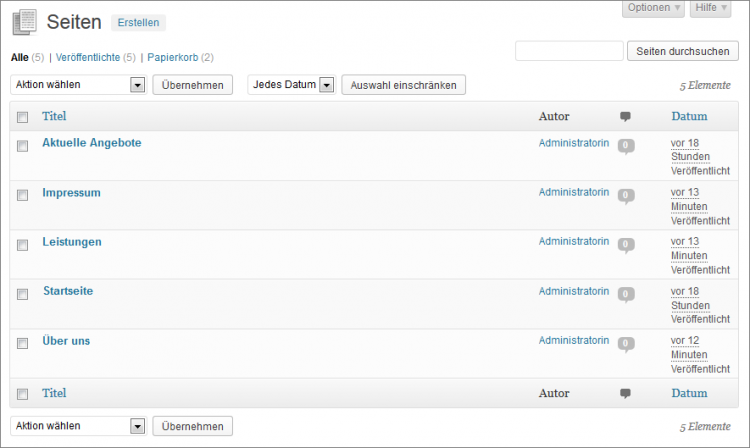Open the Optionen screen options tab

coord(654,8)
